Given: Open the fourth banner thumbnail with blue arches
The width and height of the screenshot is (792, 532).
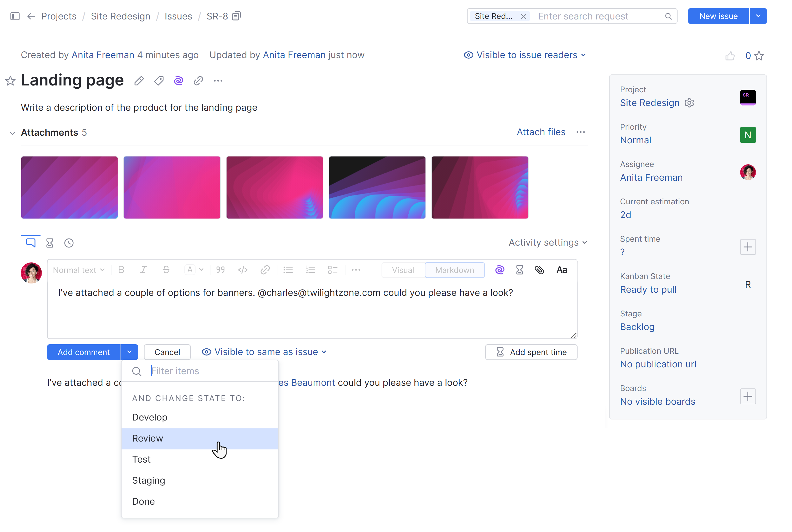Looking at the screenshot, I should click(377, 187).
